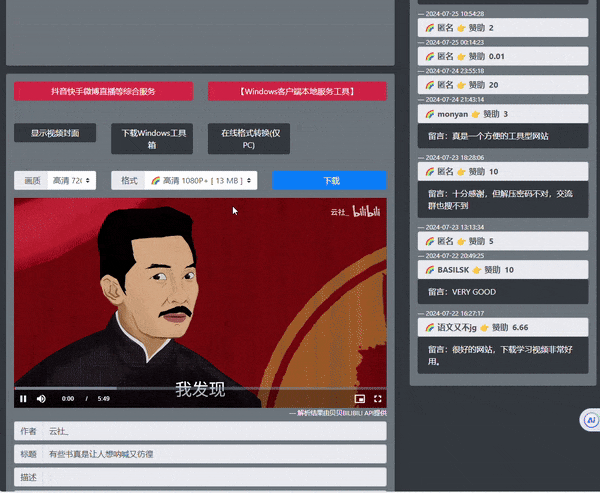Click the 描述 description field
The width and height of the screenshot is (600, 493).
[215, 477]
